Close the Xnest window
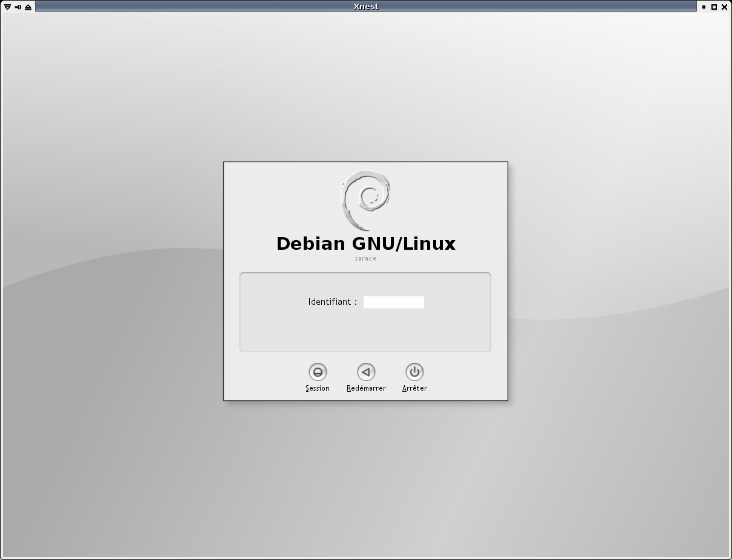This screenshot has width=732, height=560. (x=724, y=7)
